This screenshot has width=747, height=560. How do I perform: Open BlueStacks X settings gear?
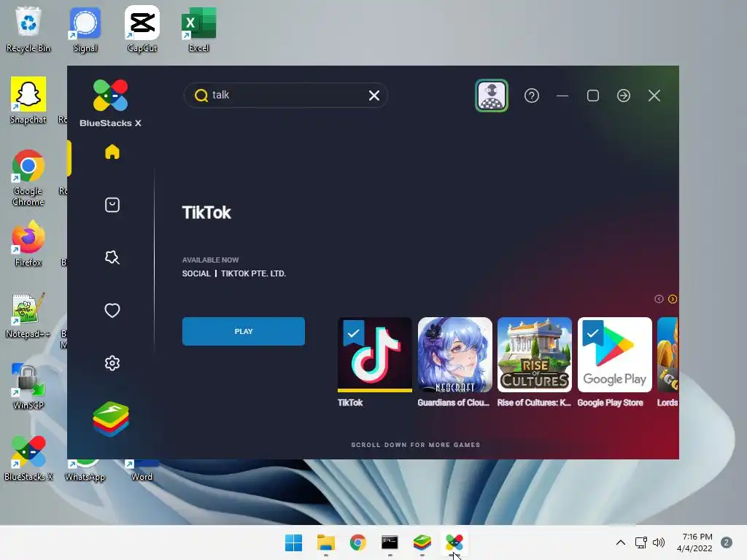click(x=112, y=363)
